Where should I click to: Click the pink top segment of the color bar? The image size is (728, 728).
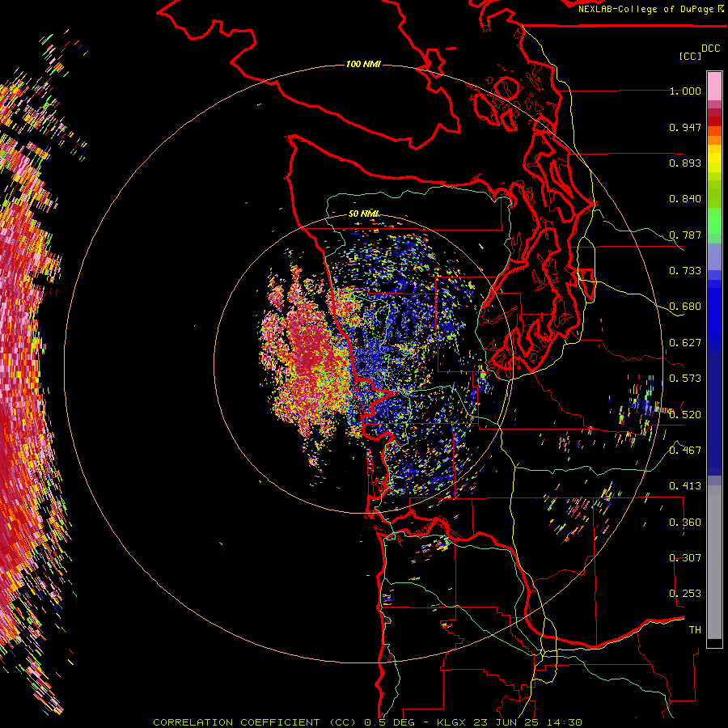(x=714, y=86)
